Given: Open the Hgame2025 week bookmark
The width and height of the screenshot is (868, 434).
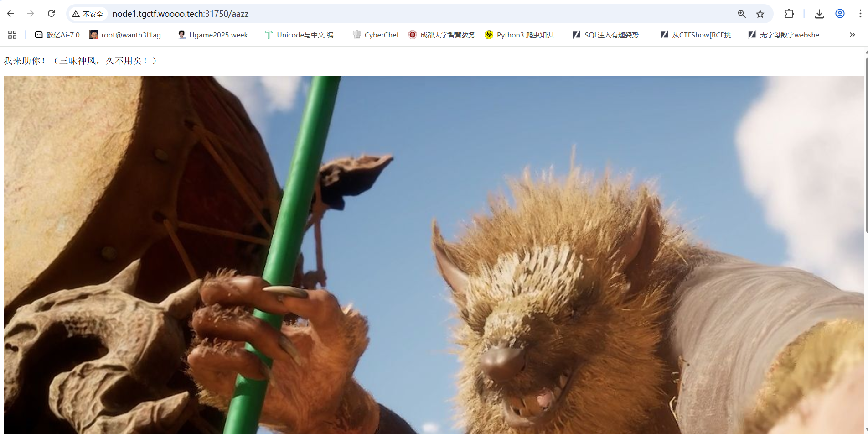Looking at the screenshot, I should [x=216, y=35].
